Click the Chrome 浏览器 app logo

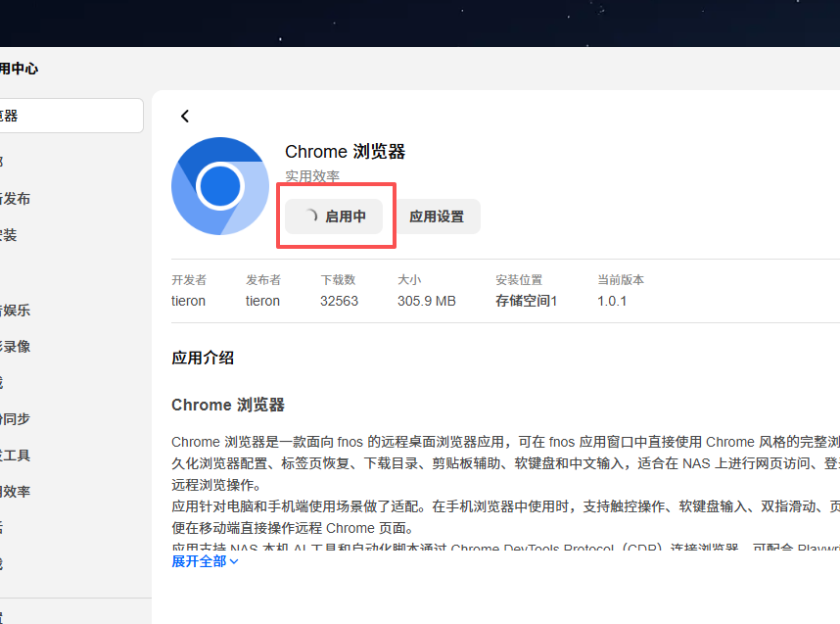coord(220,186)
